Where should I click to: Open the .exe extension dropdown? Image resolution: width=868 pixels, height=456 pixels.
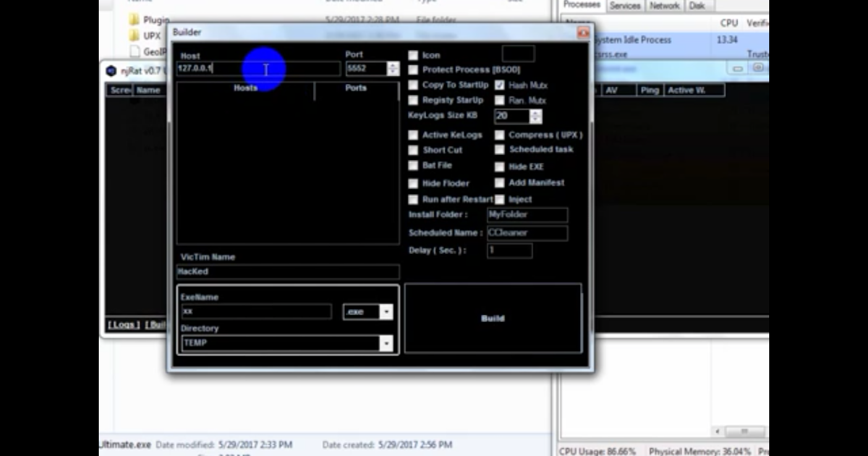coord(386,312)
